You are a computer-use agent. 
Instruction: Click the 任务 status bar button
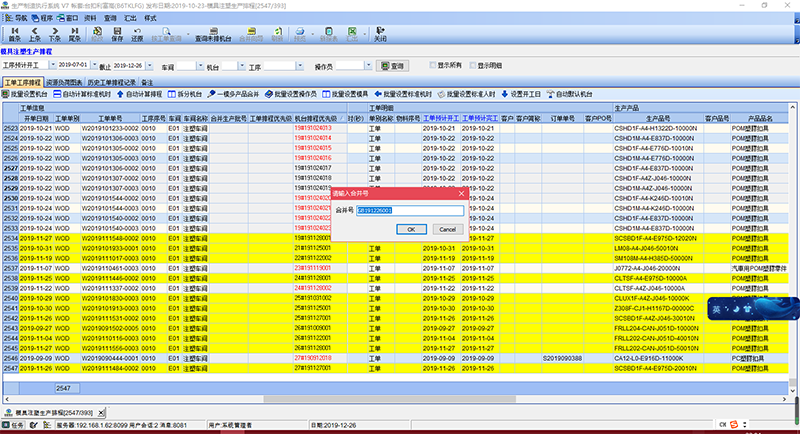(x=13, y=425)
